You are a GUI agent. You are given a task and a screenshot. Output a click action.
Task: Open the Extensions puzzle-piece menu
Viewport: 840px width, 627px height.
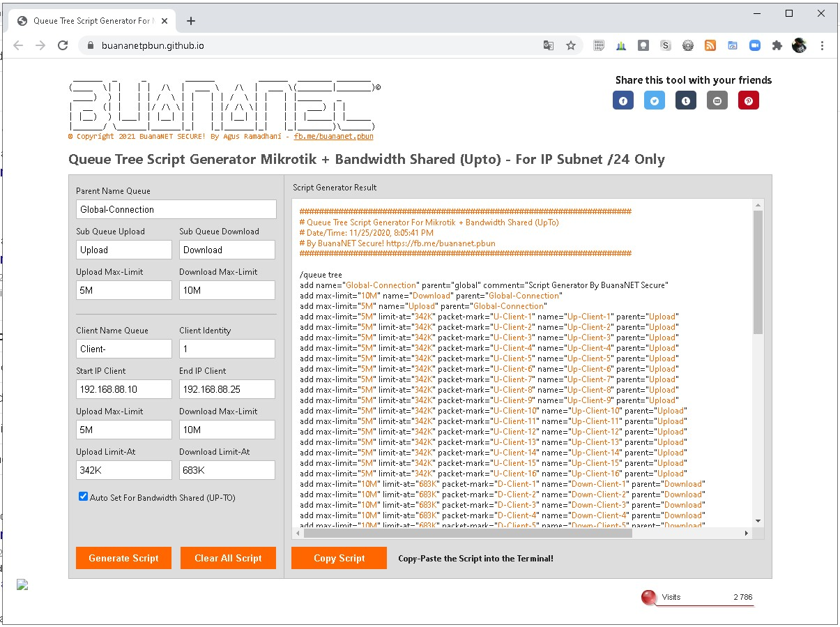(777, 45)
